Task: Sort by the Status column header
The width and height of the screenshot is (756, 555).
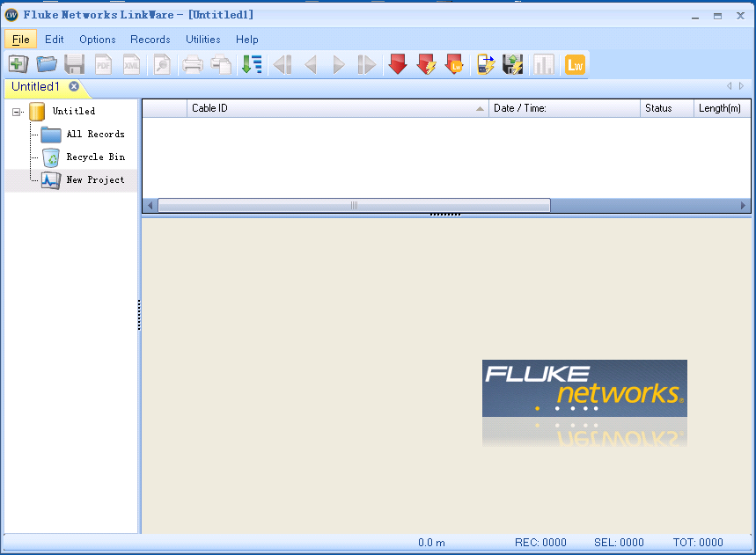Action: (667, 108)
